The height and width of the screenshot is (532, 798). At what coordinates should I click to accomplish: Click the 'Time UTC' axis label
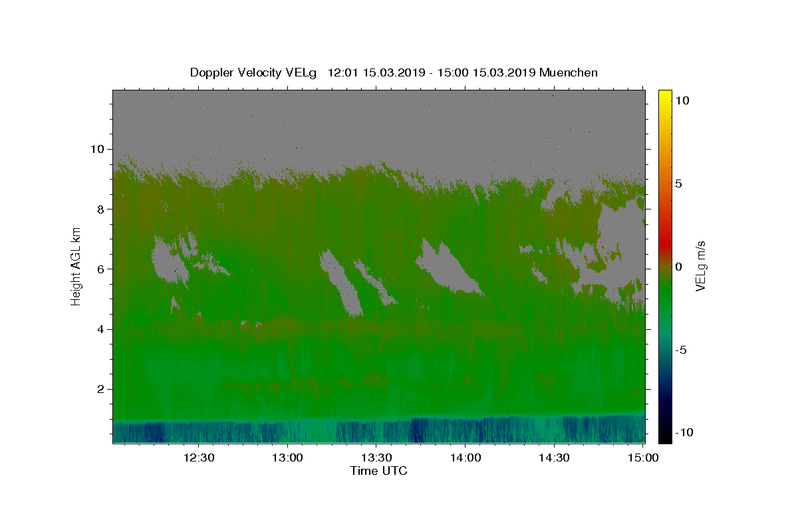(x=378, y=471)
